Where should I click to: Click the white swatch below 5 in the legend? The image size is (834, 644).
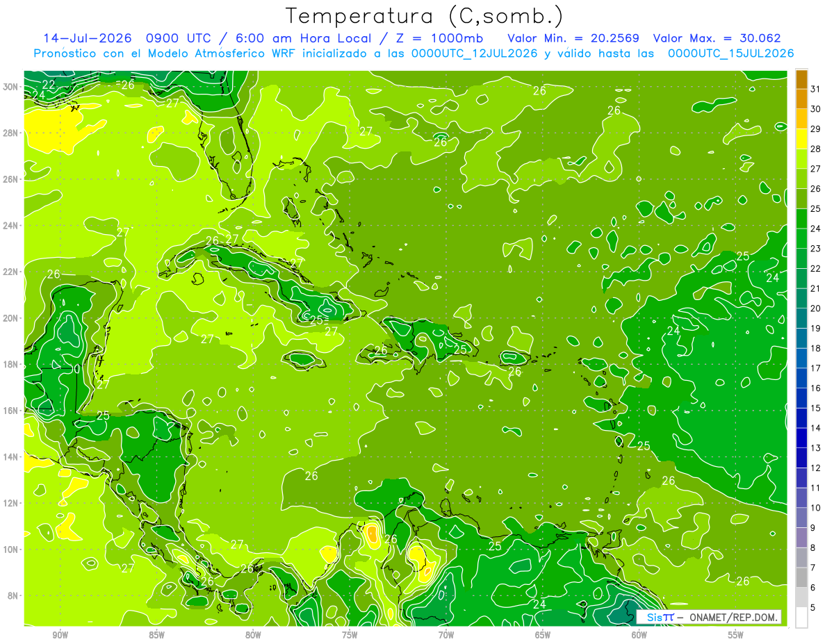pyautogui.click(x=801, y=618)
